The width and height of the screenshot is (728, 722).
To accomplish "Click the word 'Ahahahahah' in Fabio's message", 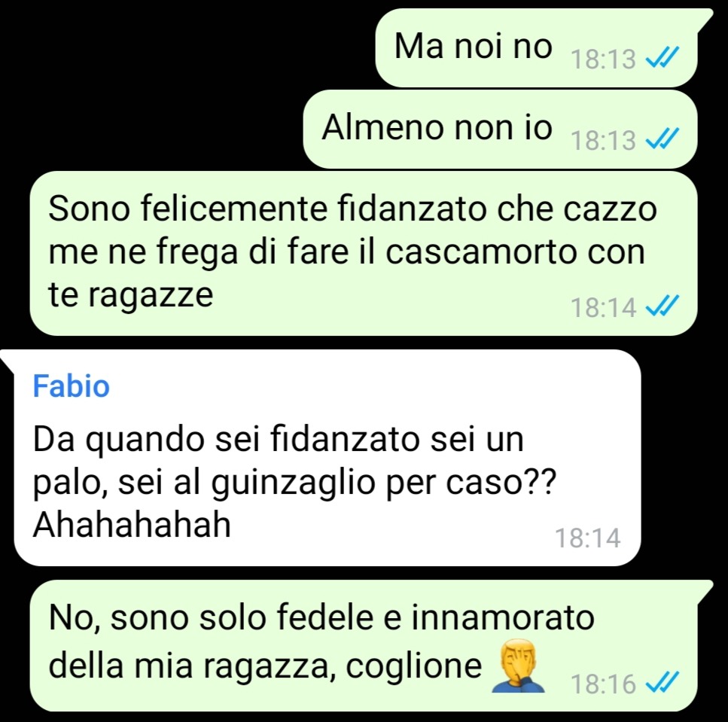I will pyautogui.click(x=132, y=525).
